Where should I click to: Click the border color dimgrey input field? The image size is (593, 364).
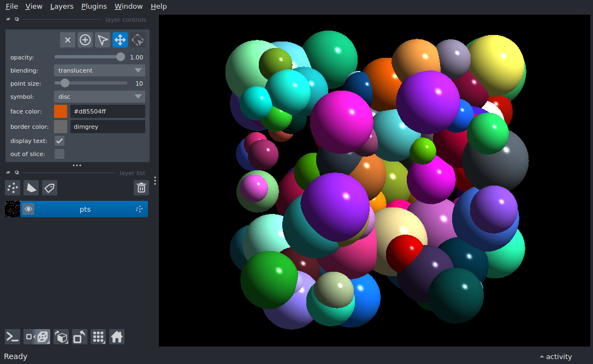click(108, 127)
